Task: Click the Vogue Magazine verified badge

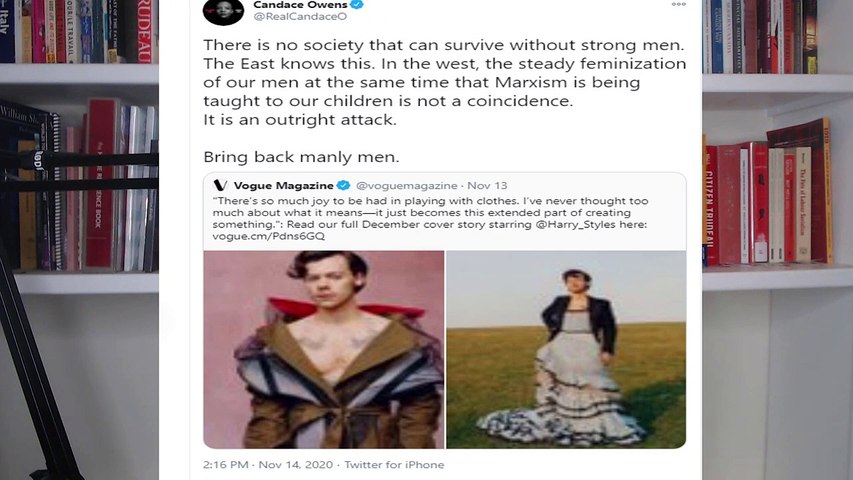Action: pyautogui.click(x=343, y=186)
